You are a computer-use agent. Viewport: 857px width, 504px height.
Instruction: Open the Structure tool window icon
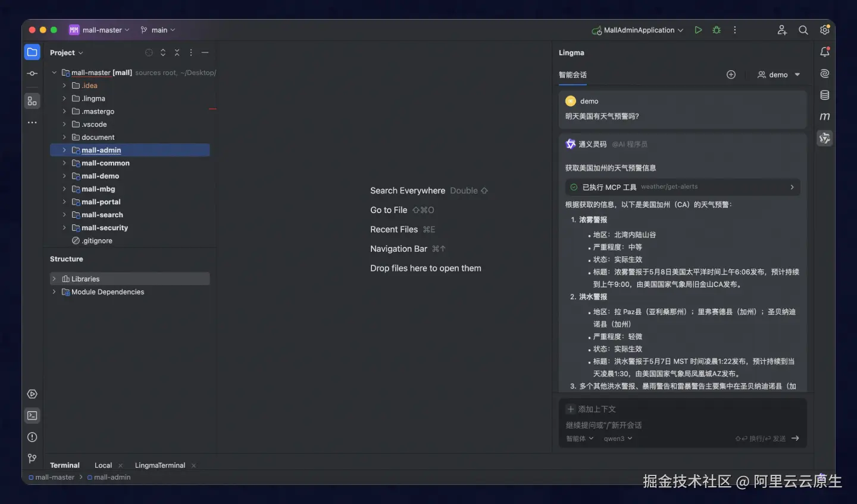click(32, 101)
